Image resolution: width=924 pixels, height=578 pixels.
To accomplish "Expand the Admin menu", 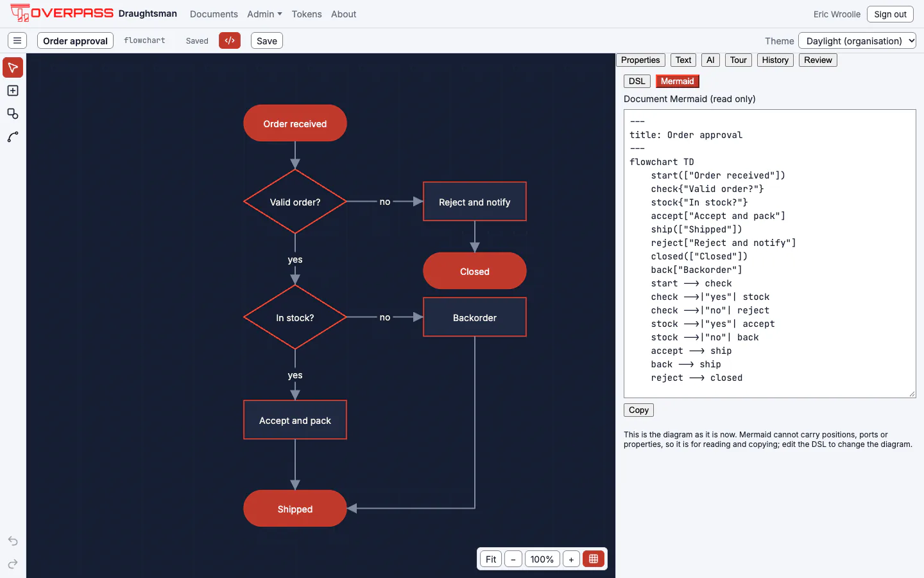I will (x=264, y=14).
